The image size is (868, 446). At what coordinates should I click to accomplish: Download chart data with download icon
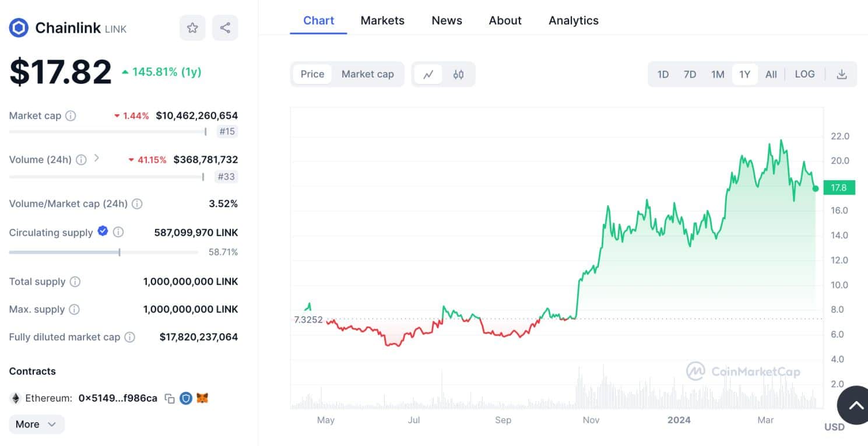(841, 74)
